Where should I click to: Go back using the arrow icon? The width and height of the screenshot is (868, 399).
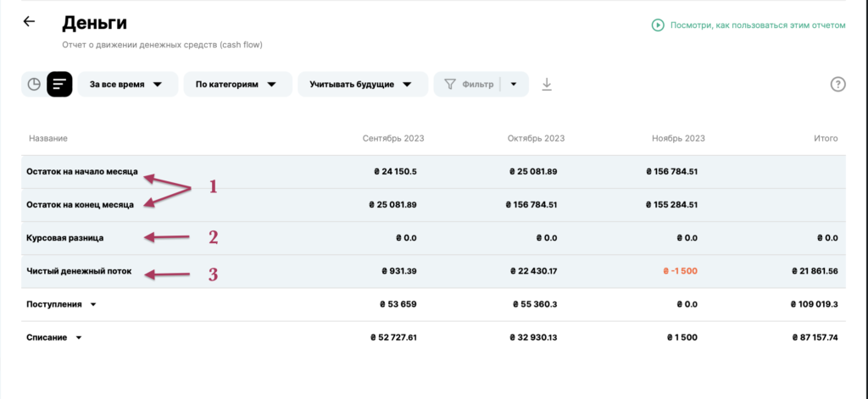click(29, 21)
